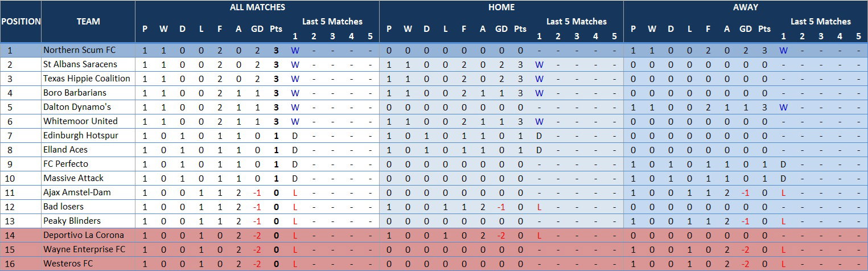Screen dimensions: 868x271
Task: Select the Edinburgh Hotspur team cell
Action: pos(88,135)
